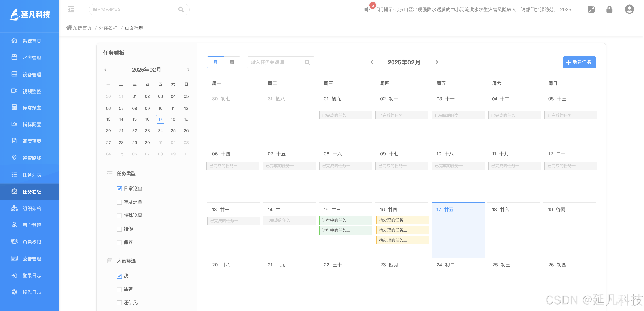Open the user avatar profile icon
The image size is (644, 311).
pos(629,9)
